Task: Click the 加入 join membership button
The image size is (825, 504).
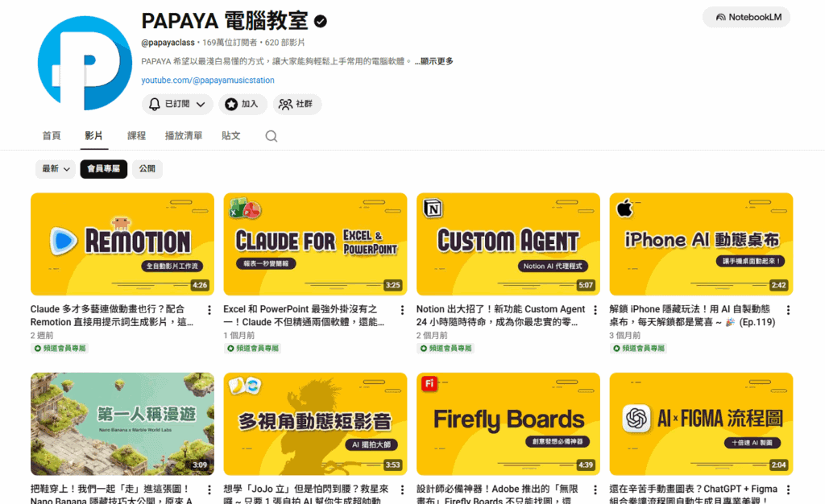Action: (x=243, y=104)
